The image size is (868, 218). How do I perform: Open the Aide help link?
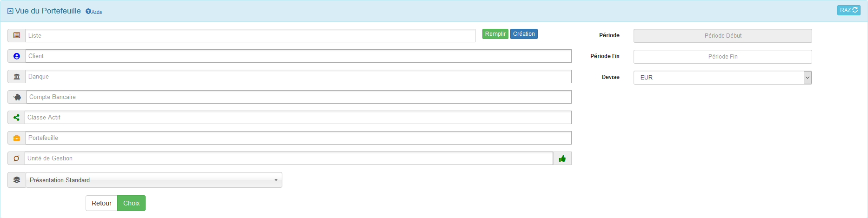coord(94,12)
